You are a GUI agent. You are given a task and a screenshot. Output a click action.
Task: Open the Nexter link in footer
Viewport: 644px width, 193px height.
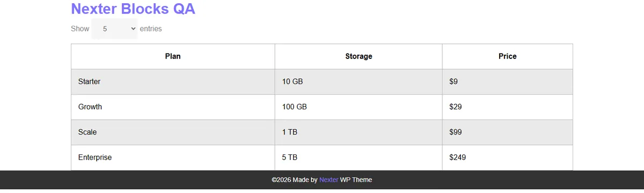pyautogui.click(x=328, y=180)
